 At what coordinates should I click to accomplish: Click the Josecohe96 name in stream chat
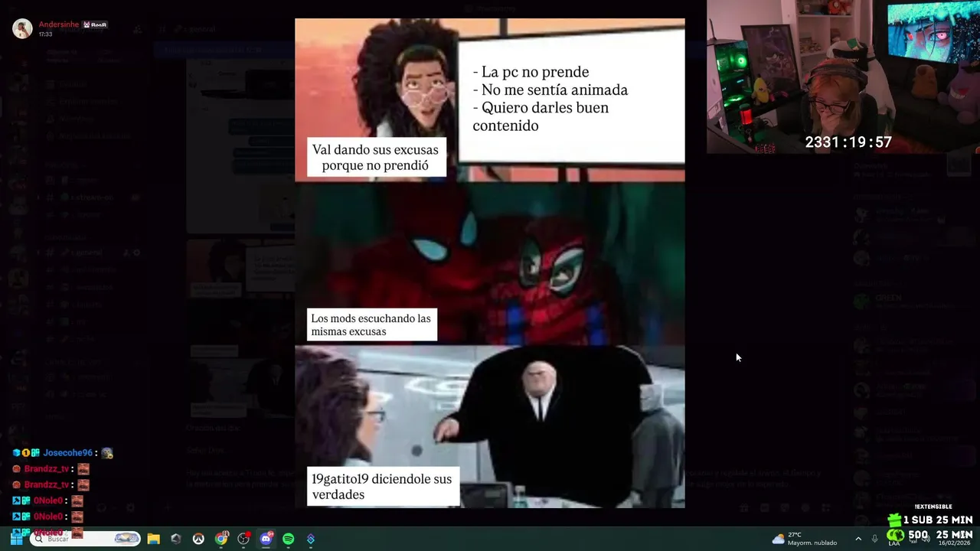click(67, 453)
